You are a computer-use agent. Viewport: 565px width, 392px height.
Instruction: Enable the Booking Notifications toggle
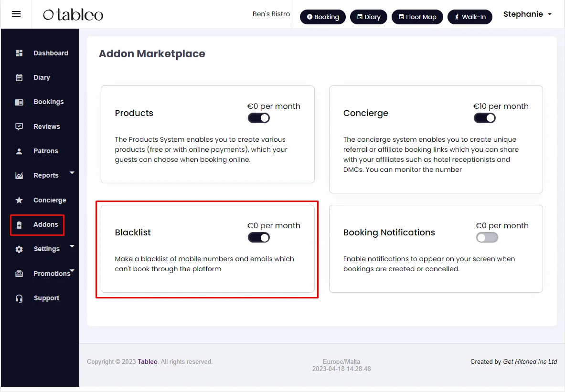coord(487,237)
